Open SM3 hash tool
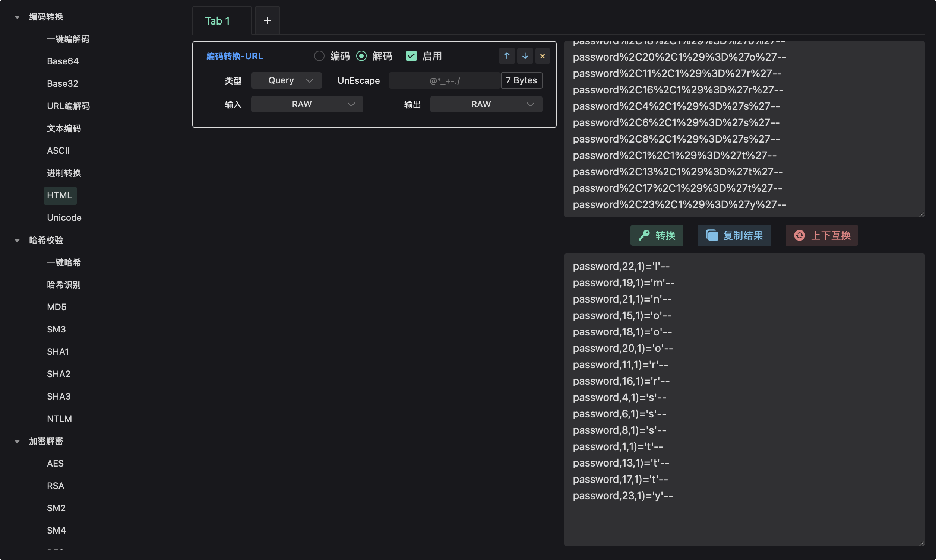The image size is (936, 560). pos(56,329)
